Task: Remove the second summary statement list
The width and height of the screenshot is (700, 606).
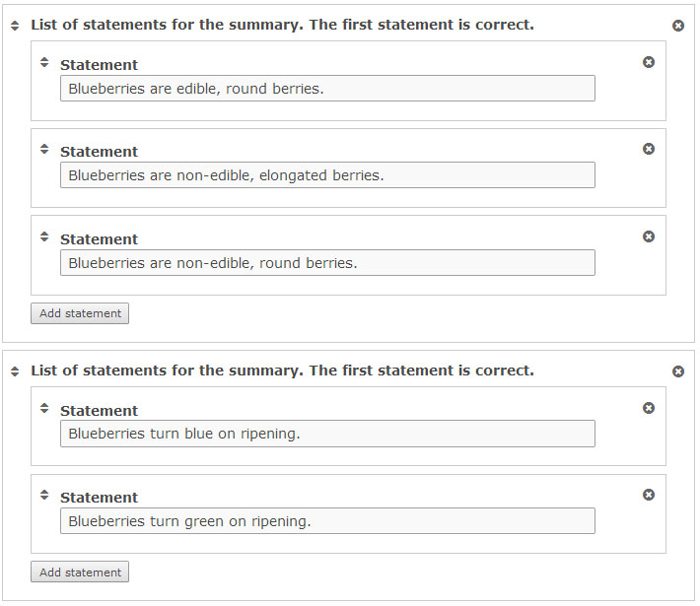Action: pos(678,371)
